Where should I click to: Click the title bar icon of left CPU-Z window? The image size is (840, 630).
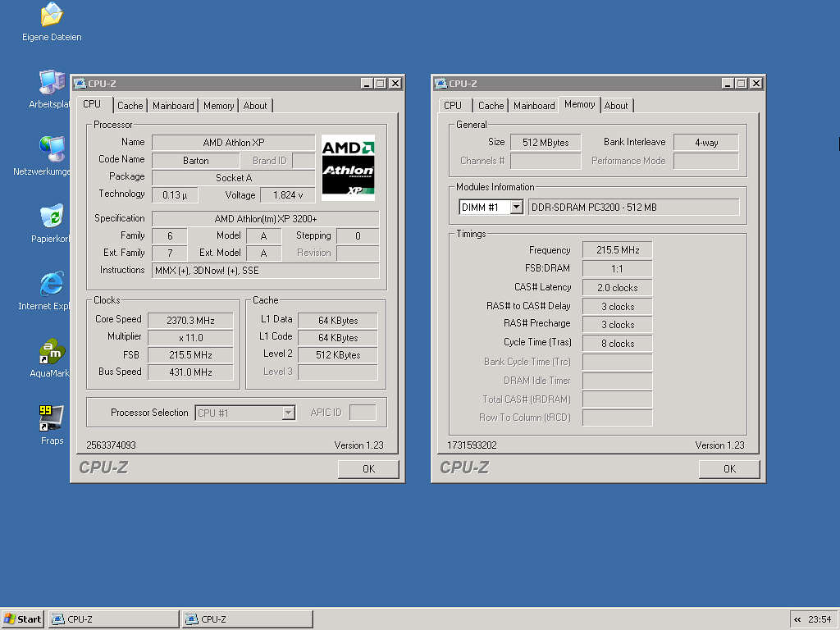[x=80, y=84]
